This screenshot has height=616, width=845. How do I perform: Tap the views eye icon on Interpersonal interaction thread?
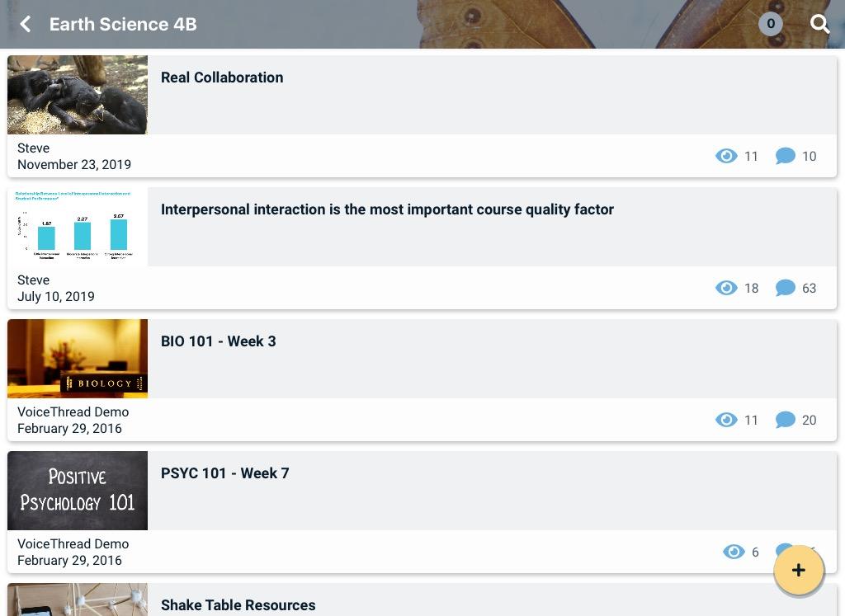click(x=726, y=288)
